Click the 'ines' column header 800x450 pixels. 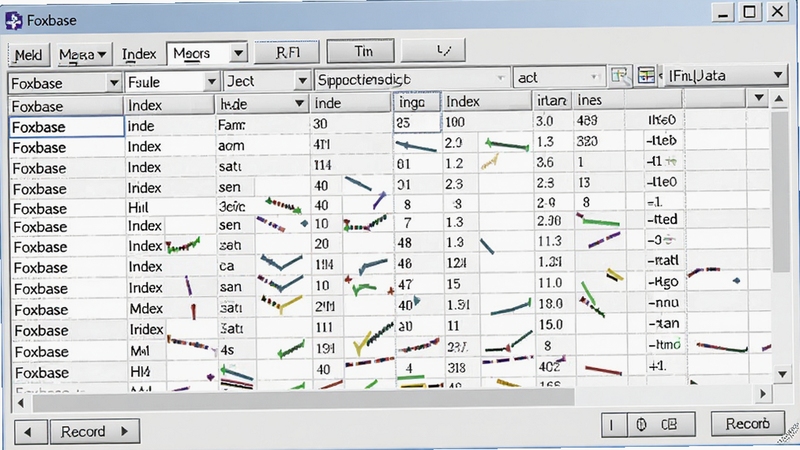point(598,101)
